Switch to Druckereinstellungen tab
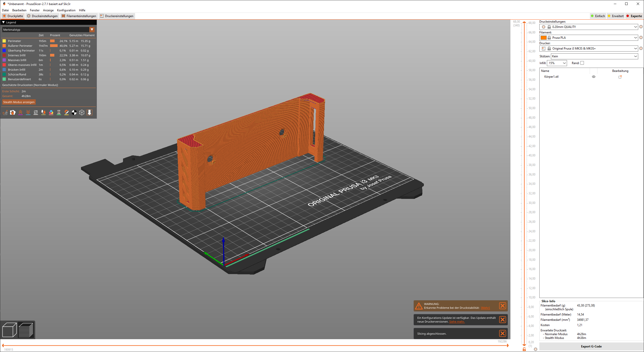Image resolution: width=644 pixels, height=352 pixels. click(x=117, y=16)
